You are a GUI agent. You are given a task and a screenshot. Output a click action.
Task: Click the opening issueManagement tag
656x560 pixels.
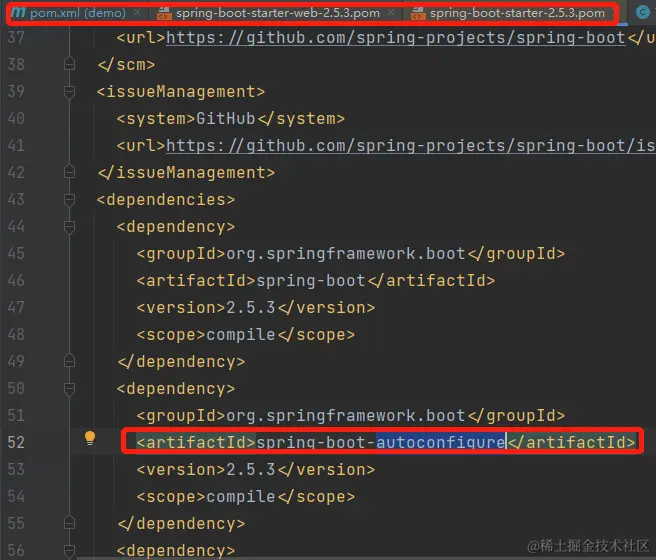point(181,92)
